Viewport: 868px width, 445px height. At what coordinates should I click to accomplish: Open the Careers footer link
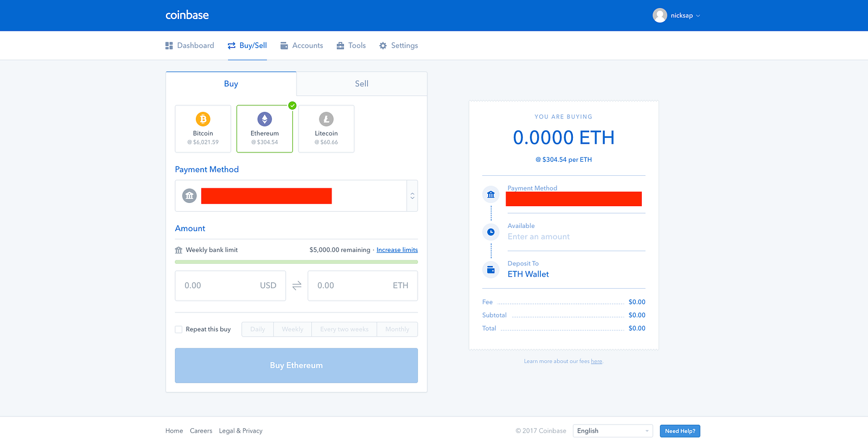201,431
